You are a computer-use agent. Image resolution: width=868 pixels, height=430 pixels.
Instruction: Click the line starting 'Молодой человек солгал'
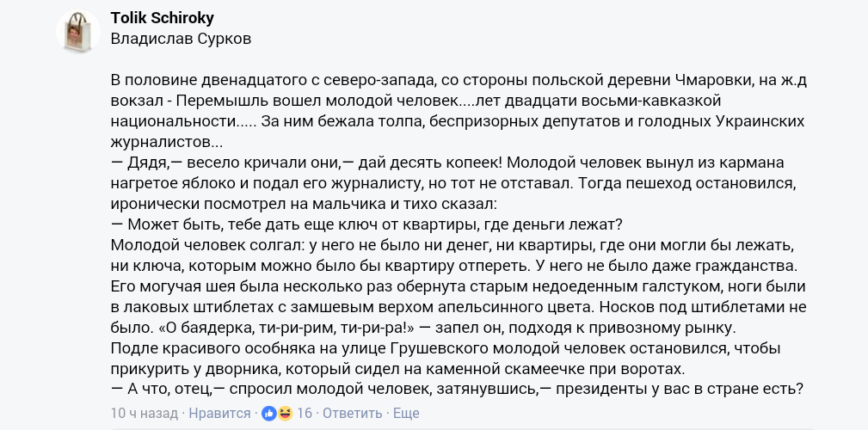point(452,245)
